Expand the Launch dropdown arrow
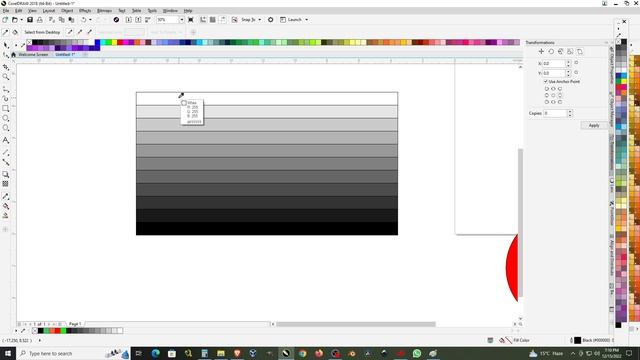The image size is (640, 360). pyautogui.click(x=307, y=20)
